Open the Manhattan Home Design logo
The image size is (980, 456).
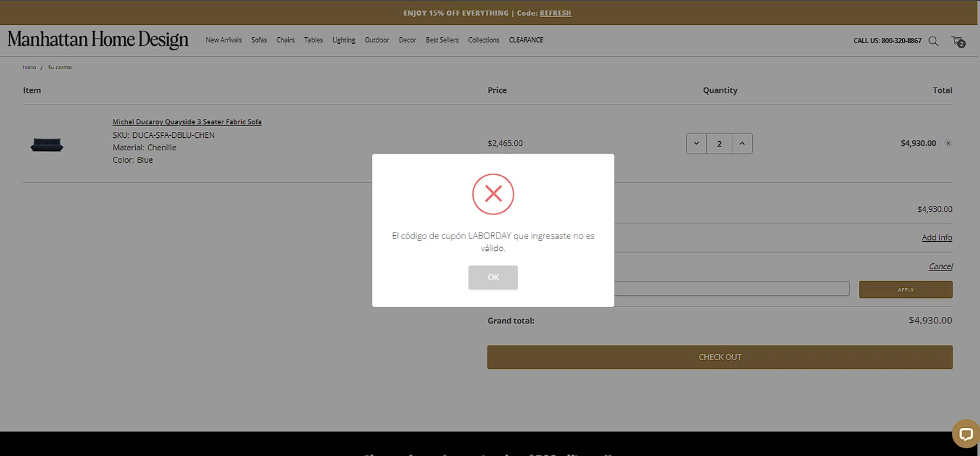coord(98,40)
